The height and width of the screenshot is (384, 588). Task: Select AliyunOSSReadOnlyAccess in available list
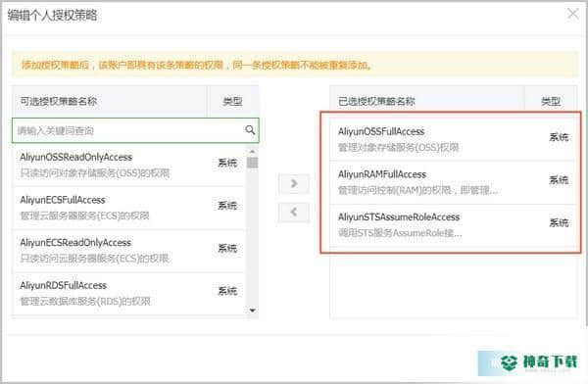tap(128, 165)
